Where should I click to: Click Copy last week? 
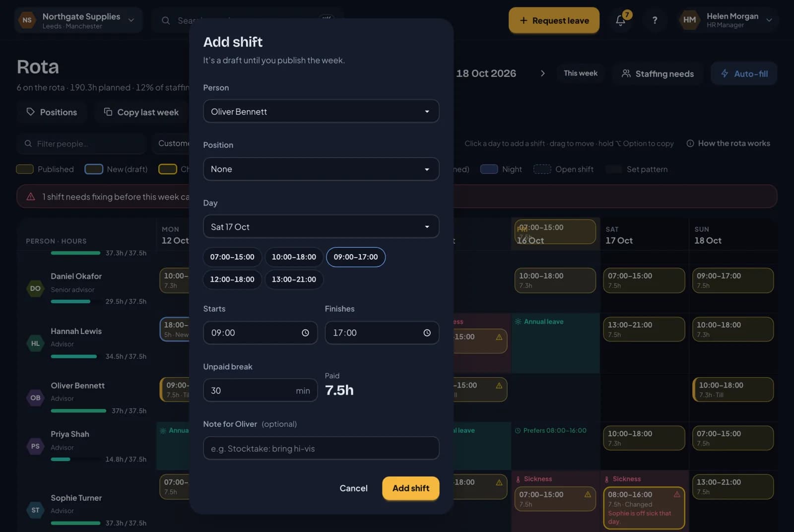coord(141,112)
